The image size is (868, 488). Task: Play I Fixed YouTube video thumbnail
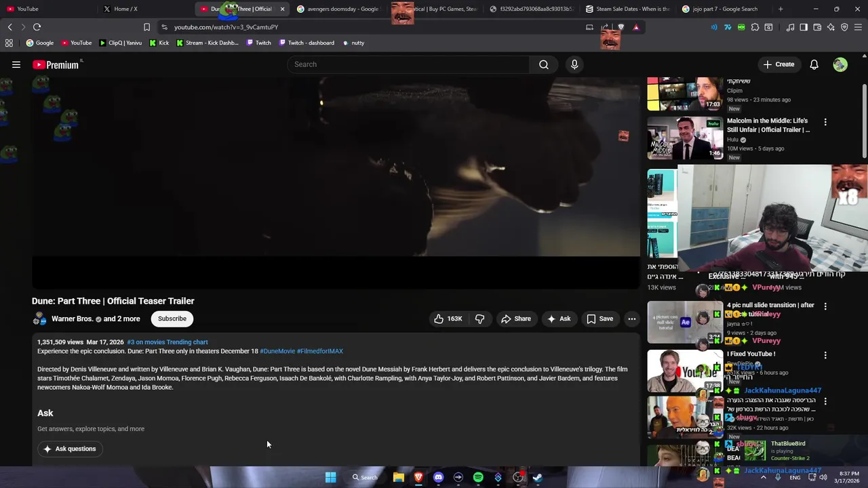pos(685,371)
